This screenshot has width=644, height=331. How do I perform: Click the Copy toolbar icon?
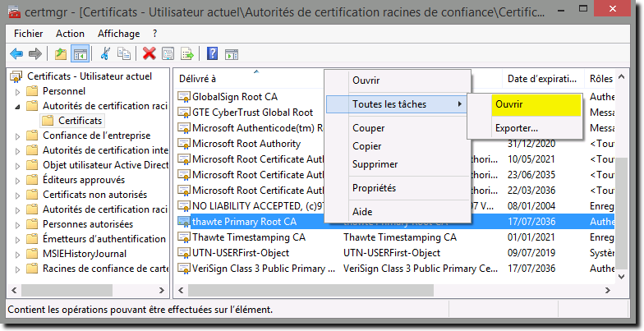click(124, 54)
